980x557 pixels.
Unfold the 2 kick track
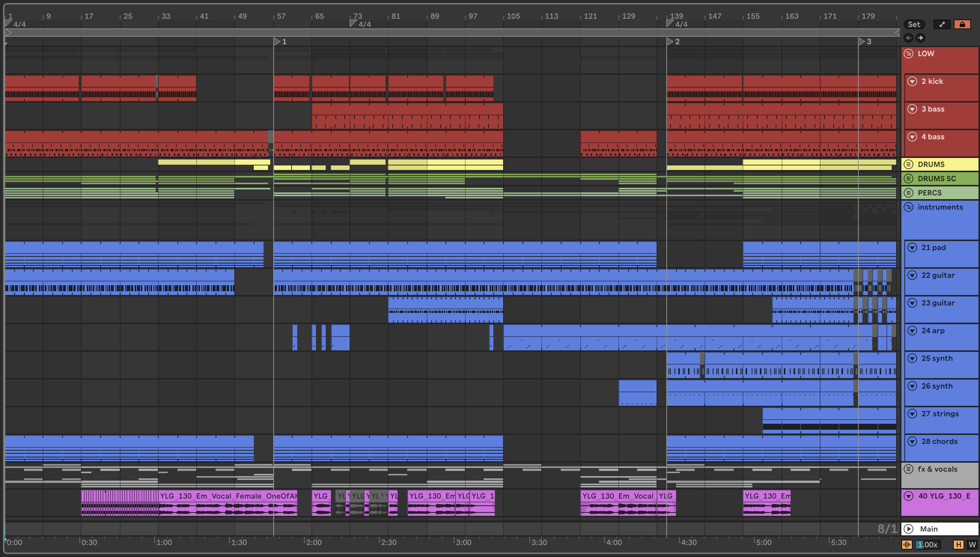point(912,82)
